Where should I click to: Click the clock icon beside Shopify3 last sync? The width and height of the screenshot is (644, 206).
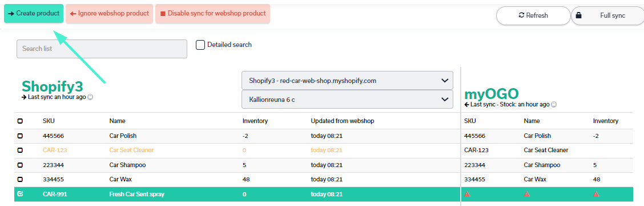click(x=90, y=97)
